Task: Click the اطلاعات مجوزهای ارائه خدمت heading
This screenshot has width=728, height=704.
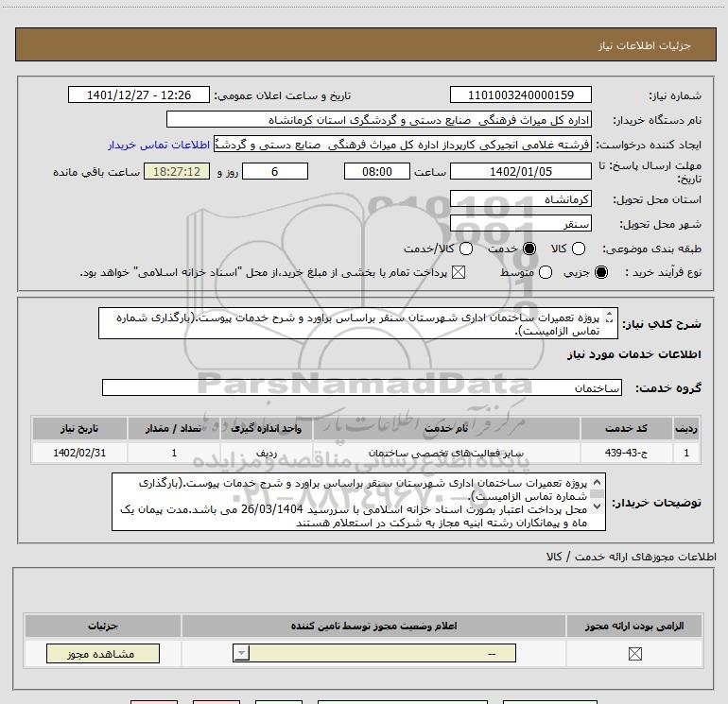Action: (x=631, y=557)
